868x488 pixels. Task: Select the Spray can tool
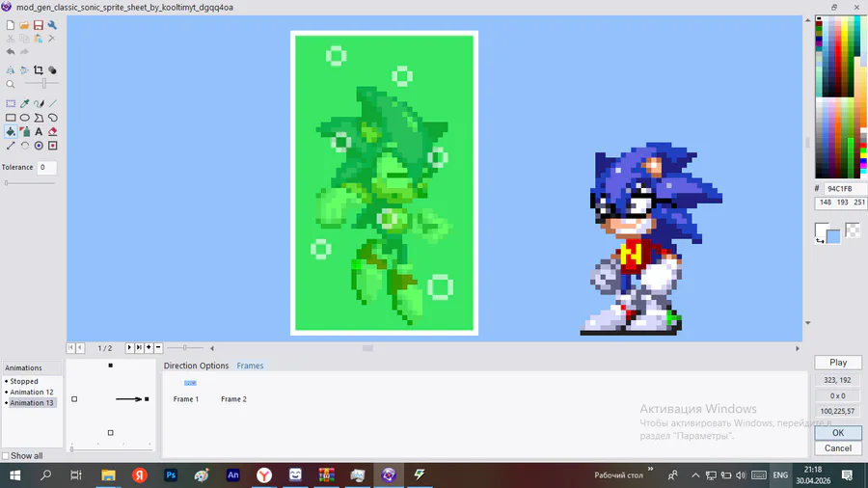pyautogui.click(x=24, y=132)
